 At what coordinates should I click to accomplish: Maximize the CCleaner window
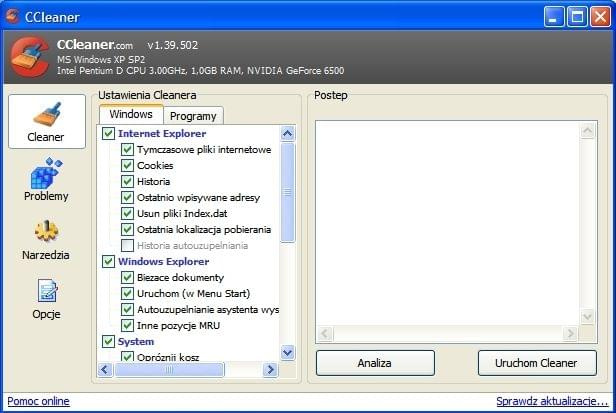point(577,17)
